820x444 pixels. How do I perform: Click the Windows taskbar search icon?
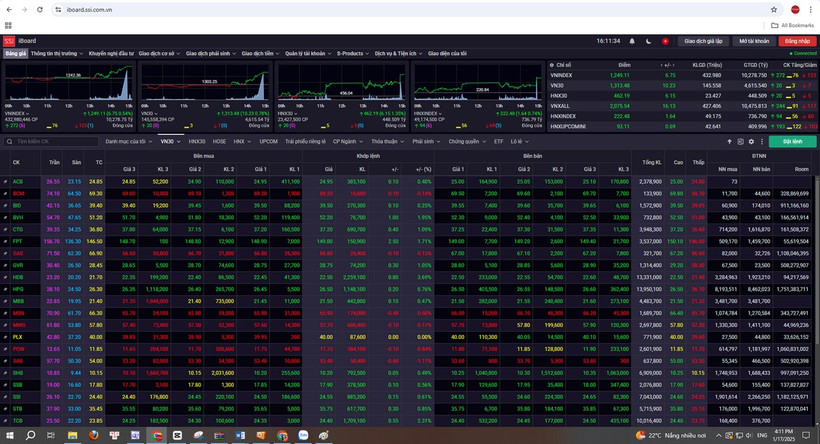pyautogui.click(x=32, y=436)
